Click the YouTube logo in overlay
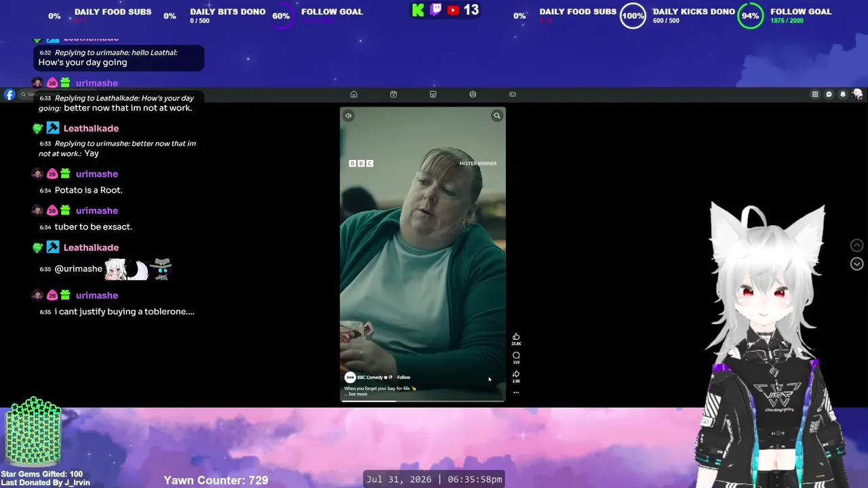868x488 pixels. coord(454,10)
